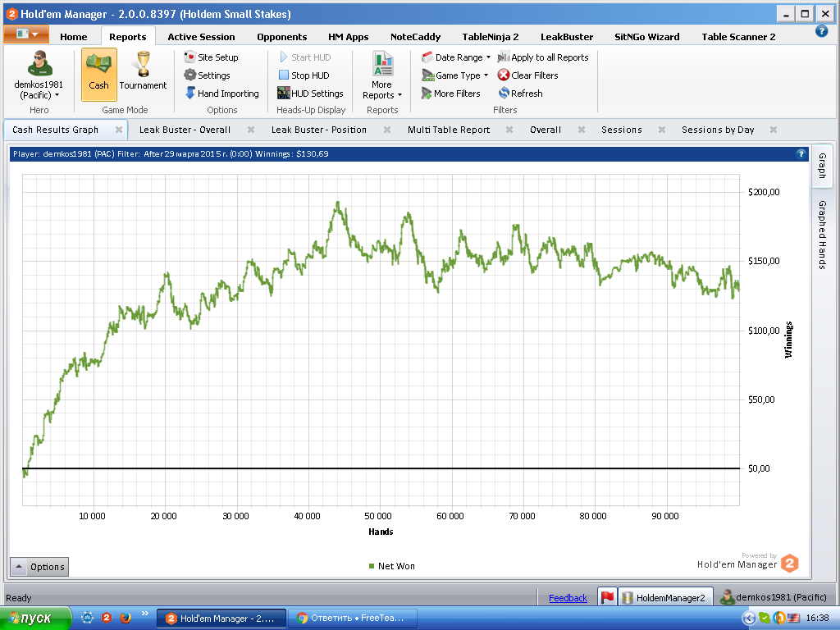Expand hidden system tray icons arrow
This screenshot has height=630, width=840.
748,619
